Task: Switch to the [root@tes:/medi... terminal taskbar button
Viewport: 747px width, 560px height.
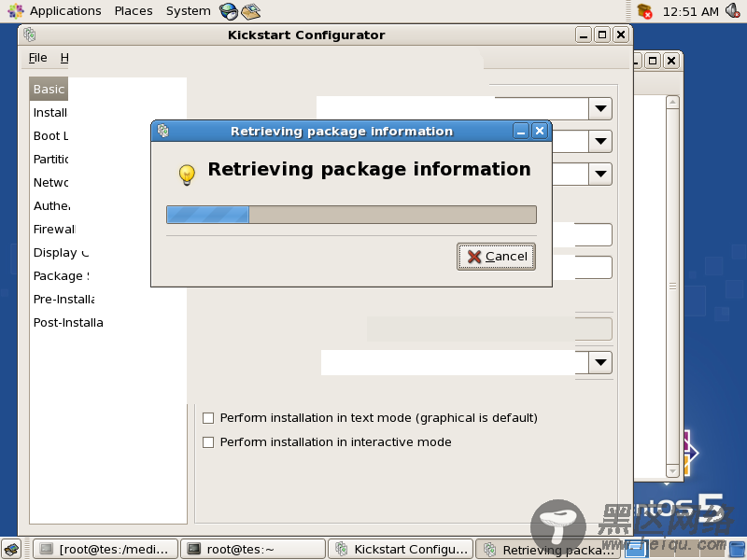Action: pos(106,550)
